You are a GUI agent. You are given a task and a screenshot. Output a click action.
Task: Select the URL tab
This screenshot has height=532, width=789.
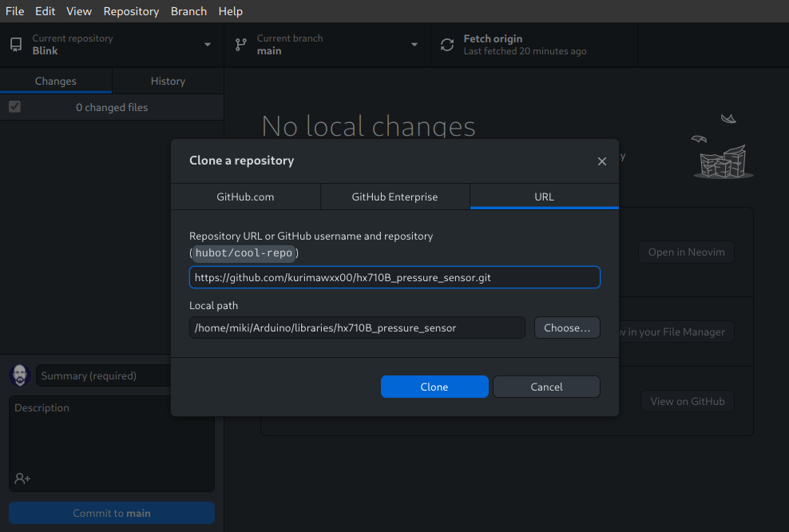[545, 197]
